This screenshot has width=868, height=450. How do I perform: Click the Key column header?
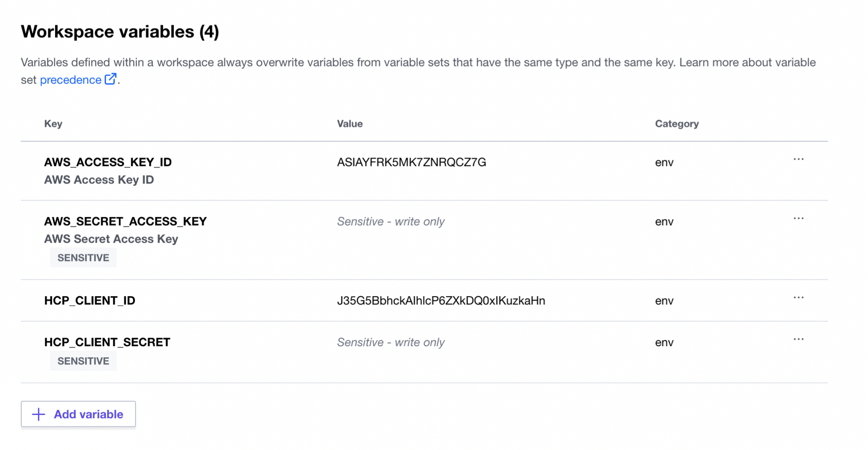(53, 124)
